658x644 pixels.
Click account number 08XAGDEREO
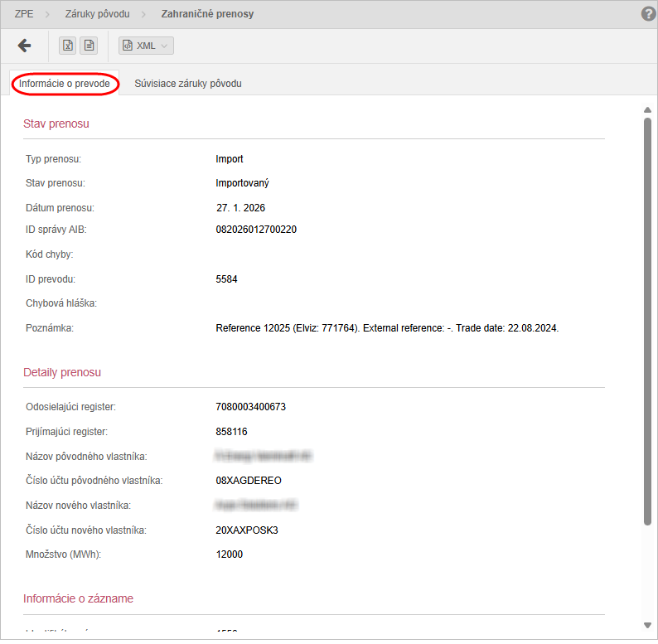coord(249,481)
